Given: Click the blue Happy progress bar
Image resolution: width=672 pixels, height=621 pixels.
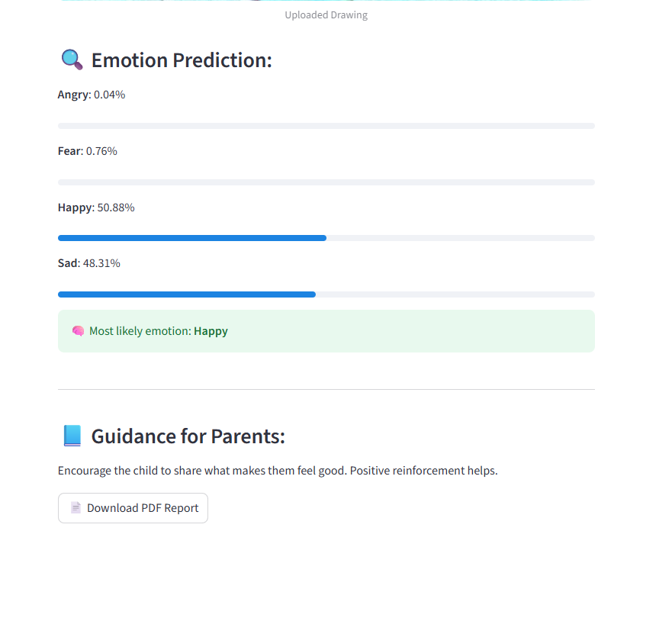Looking at the screenshot, I should pyautogui.click(x=192, y=238).
